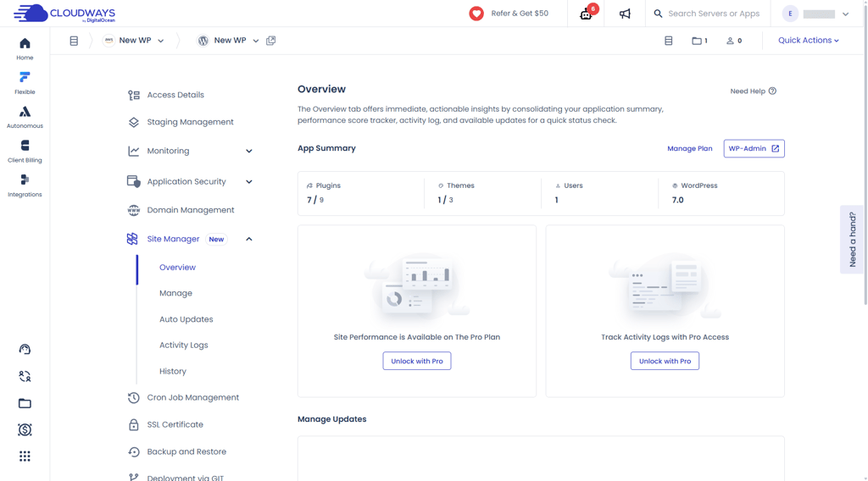
Task: Click the Need Help question icon
Action: (x=772, y=91)
